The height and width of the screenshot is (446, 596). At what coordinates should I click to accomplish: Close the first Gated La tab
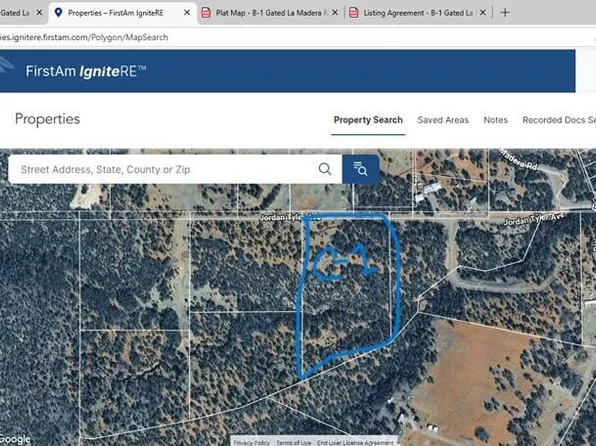coord(39,13)
